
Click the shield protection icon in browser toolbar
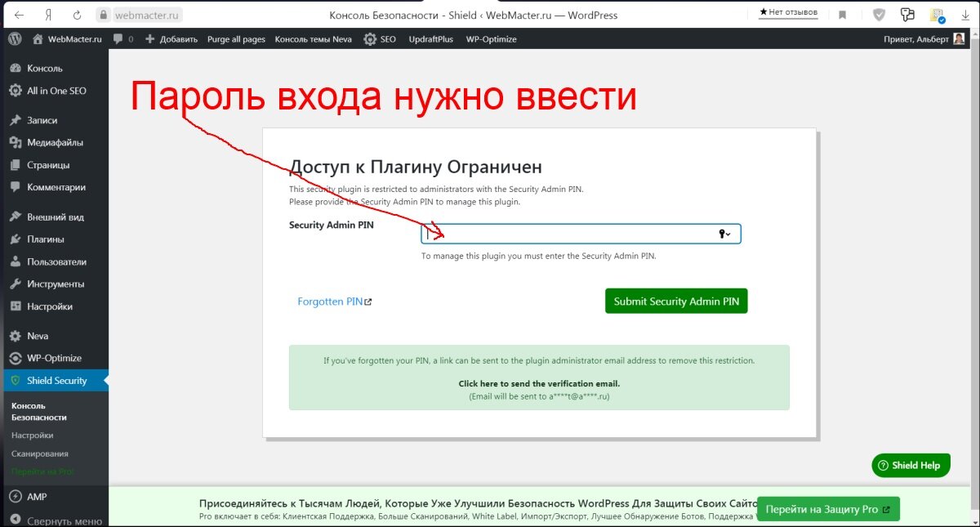[879, 15]
